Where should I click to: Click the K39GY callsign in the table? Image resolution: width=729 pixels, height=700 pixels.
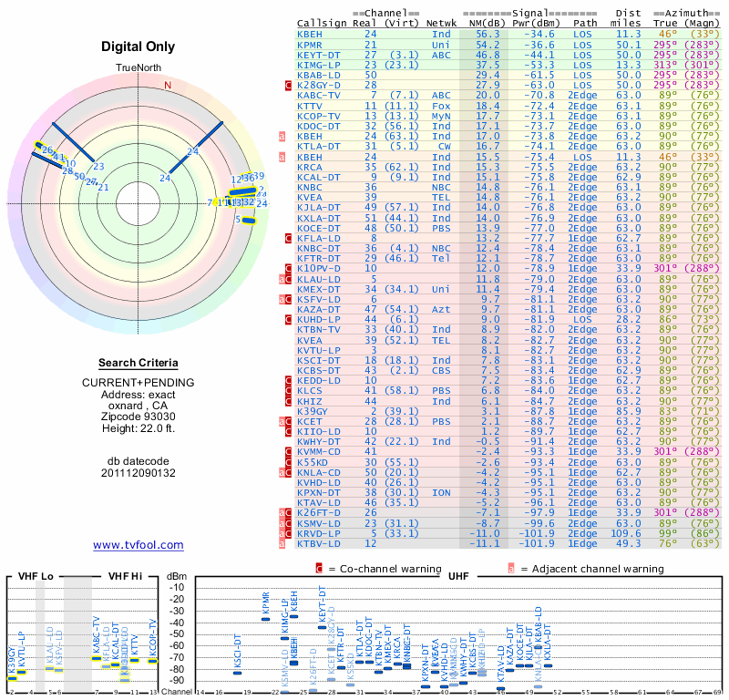click(x=313, y=411)
